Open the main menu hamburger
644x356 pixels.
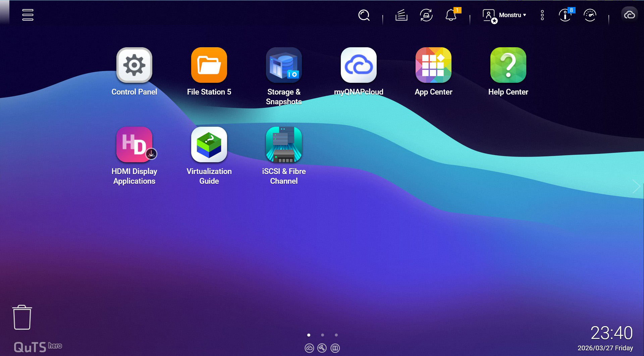coord(28,15)
